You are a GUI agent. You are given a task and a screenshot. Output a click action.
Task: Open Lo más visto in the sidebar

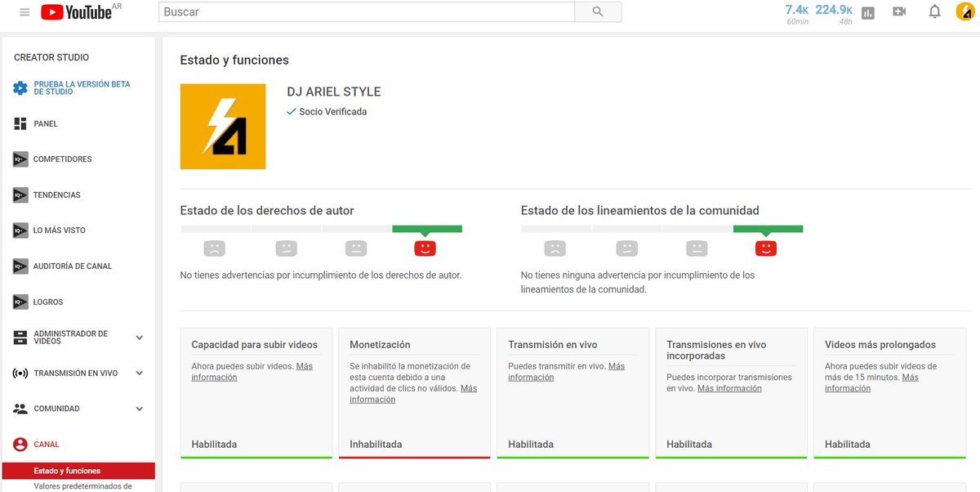pyautogui.click(x=60, y=230)
